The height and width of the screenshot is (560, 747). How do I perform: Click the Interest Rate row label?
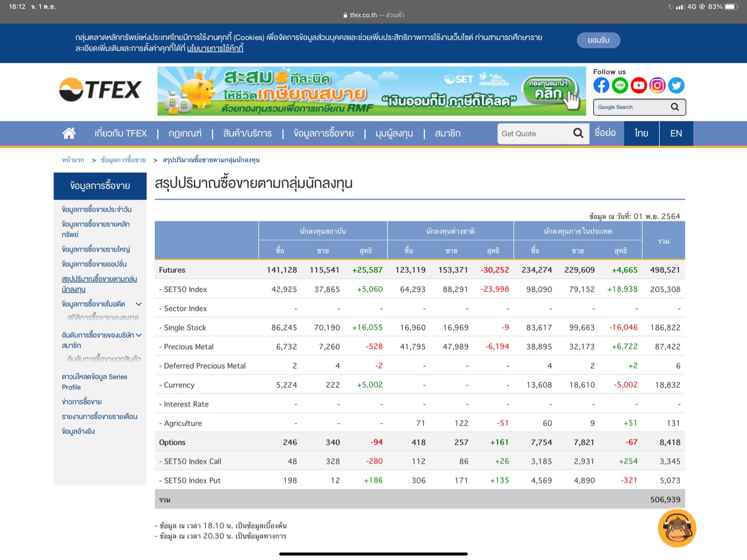tap(184, 404)
